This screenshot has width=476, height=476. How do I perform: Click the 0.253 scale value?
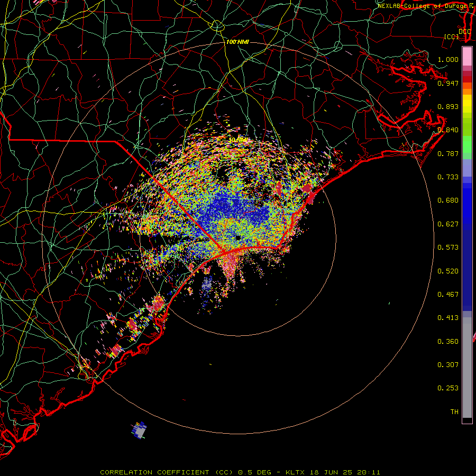(448, 388)
